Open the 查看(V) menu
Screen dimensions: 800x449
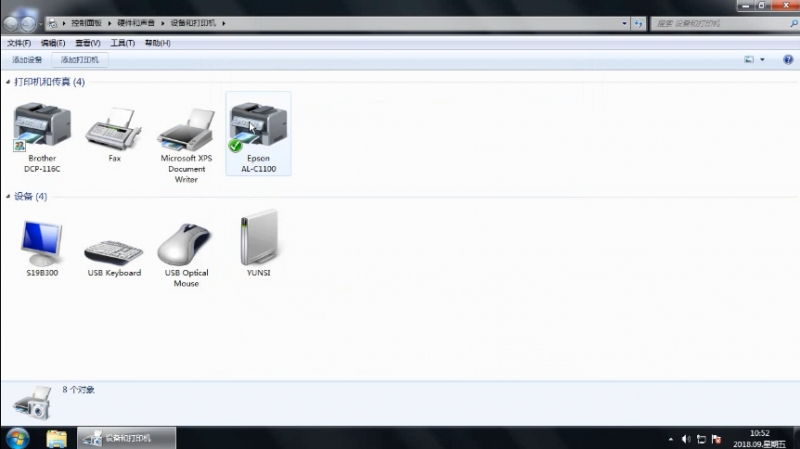(x=88, y=43)
